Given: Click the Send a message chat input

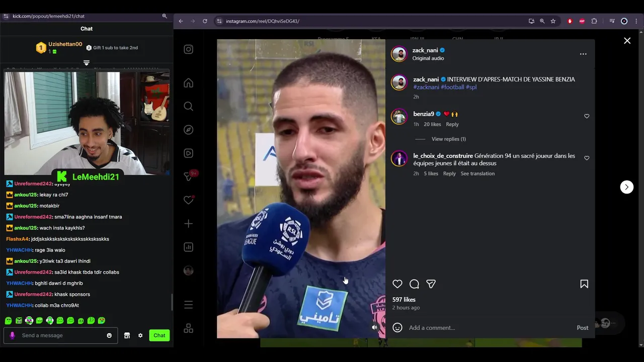Looking at the screenshot, I should [61, 335].
